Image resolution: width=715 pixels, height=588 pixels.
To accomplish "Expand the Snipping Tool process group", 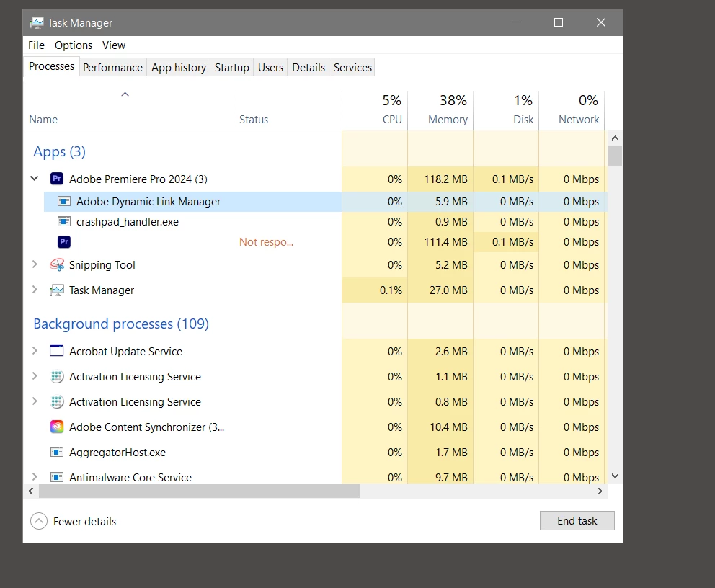I will tap(35, 264).
